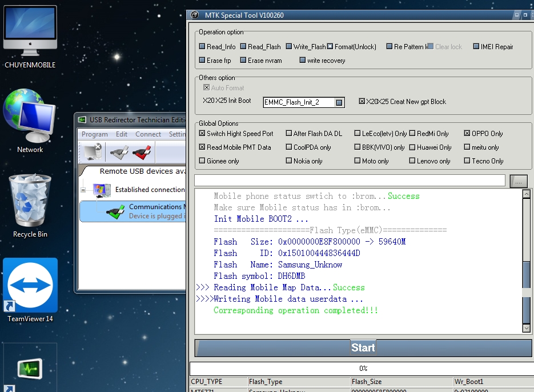Image resolution: width=534 pixels, height=392 pixels.
Task: Click the USB Redirector title bar icon
Action: click(x=82, y=119)
